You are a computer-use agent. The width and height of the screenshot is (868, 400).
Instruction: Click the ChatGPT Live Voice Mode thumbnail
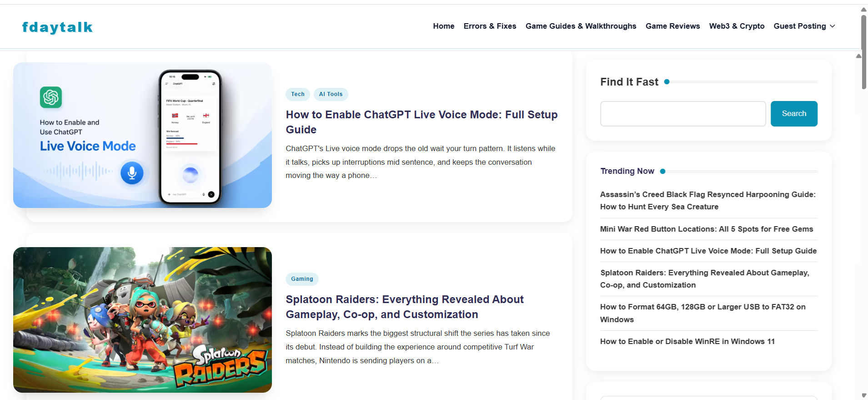click(142, 135)
